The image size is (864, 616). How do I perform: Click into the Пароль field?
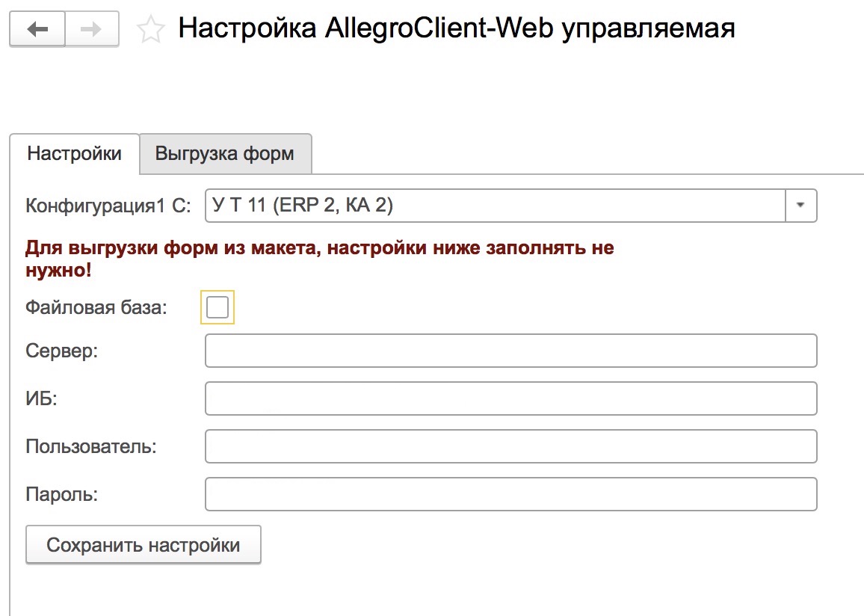(510, 494)
